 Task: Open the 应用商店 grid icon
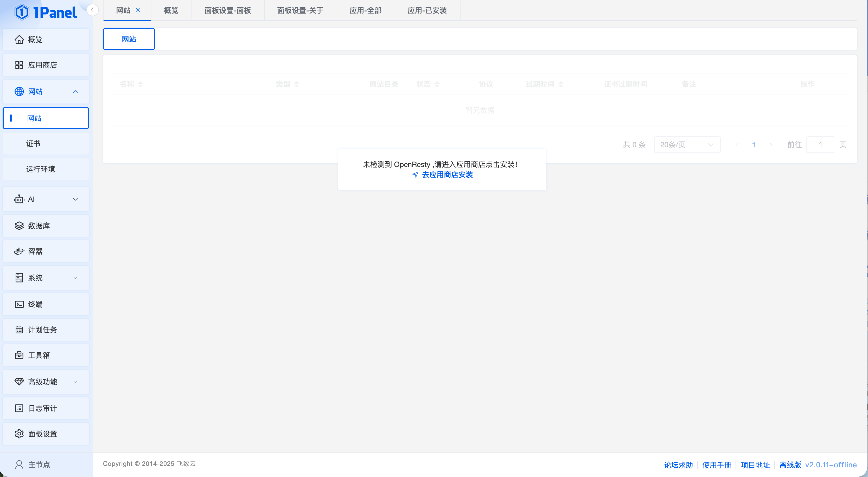(19, 65)
